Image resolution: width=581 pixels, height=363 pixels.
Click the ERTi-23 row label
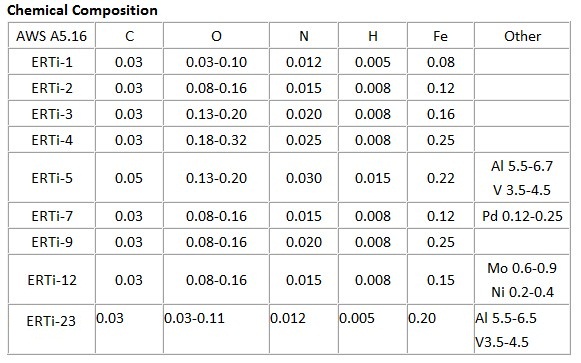[51, 321]
